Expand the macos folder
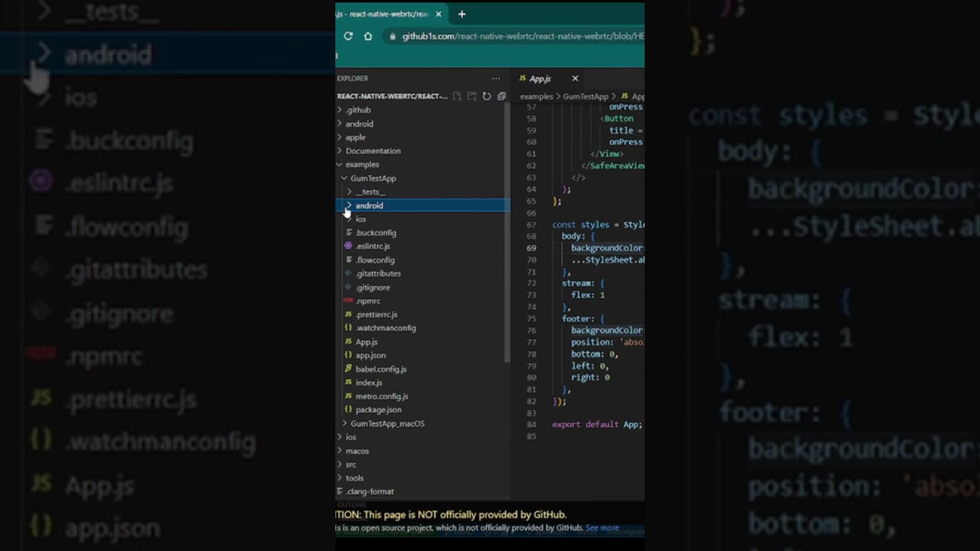This screenshot has width=980, height=551. click(x=423, y=451)
